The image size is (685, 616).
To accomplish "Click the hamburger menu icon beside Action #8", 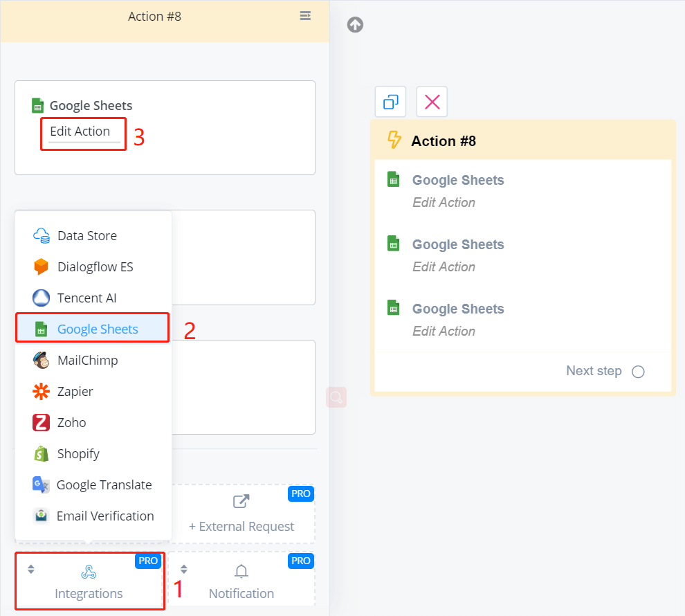I will [x=305, y=16].
